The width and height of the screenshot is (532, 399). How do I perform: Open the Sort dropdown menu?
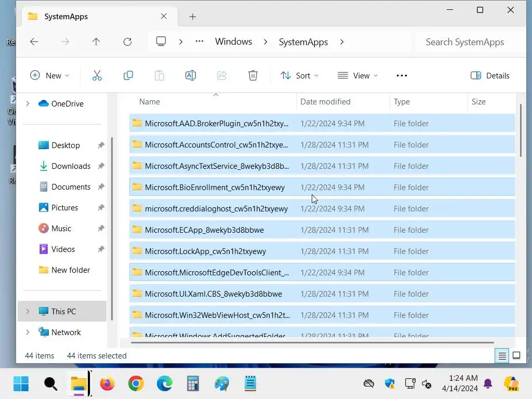pyautogui.click(x=299, y=75)
